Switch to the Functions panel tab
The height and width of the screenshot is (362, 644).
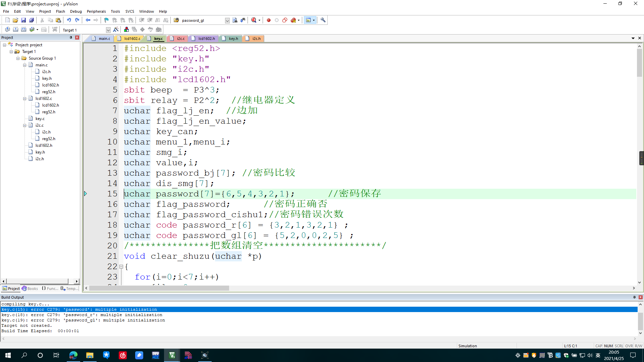coord(50,289)
